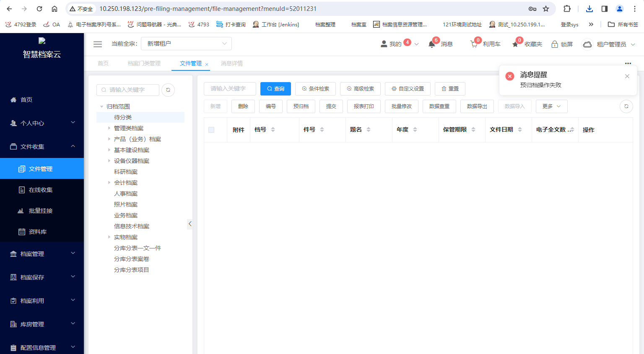Viewport: 644px width, 354px height.
Task: Focus the tree keyword search field
Action: [128, 90]
